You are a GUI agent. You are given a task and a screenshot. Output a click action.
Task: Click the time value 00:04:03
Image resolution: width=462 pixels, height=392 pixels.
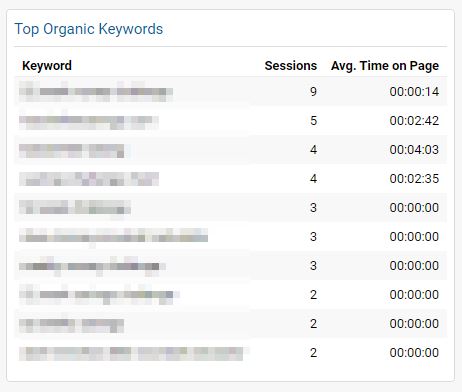click(414, 149)
